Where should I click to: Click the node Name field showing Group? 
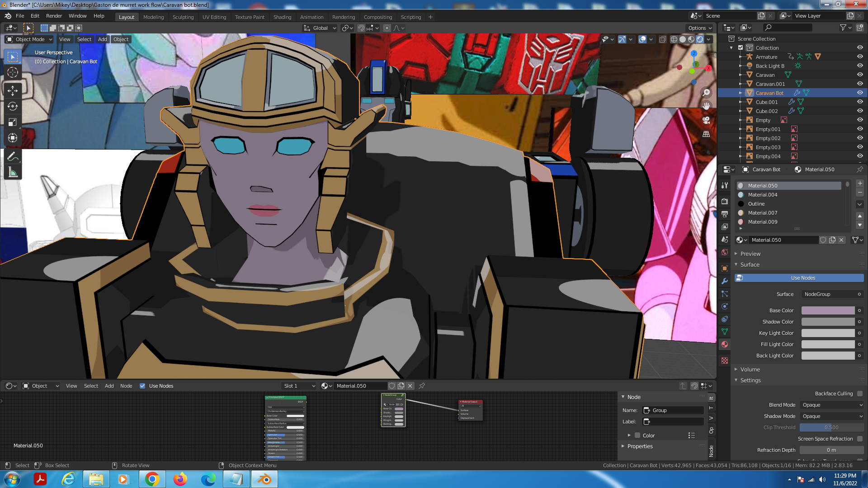point(673,410)
